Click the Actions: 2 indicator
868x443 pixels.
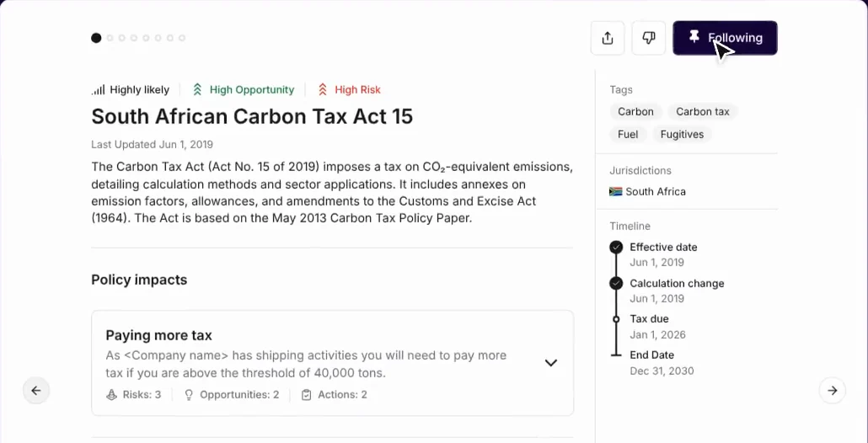334,395
